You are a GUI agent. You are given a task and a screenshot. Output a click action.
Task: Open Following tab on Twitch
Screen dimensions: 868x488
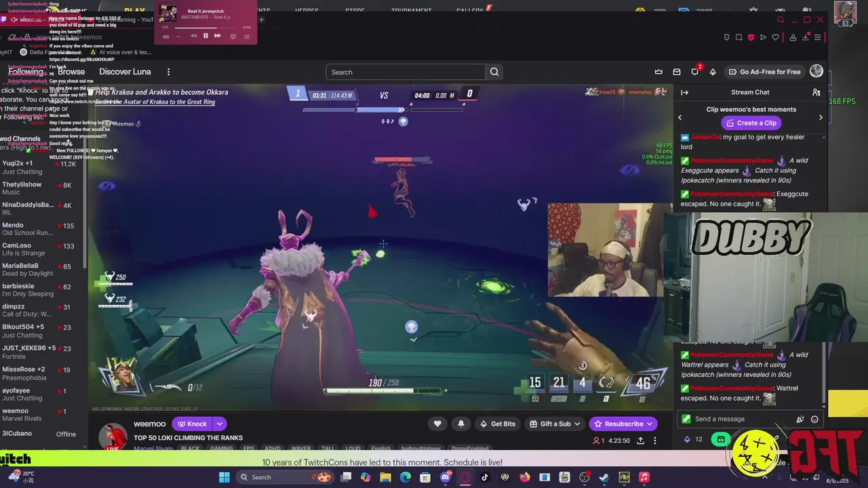click(26, 72)
